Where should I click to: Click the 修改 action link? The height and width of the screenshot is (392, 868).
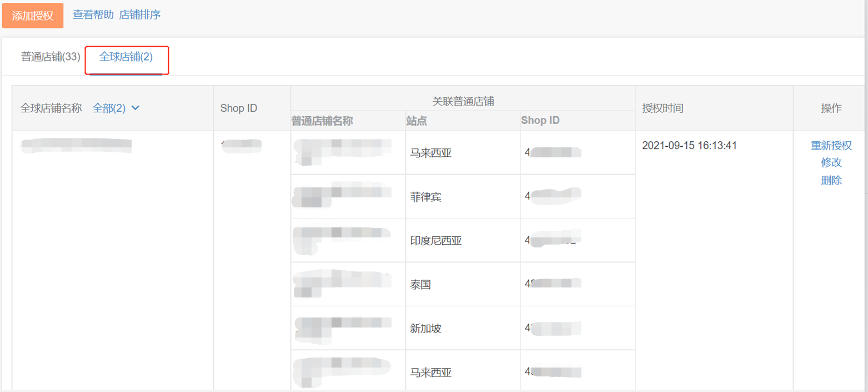831,163
